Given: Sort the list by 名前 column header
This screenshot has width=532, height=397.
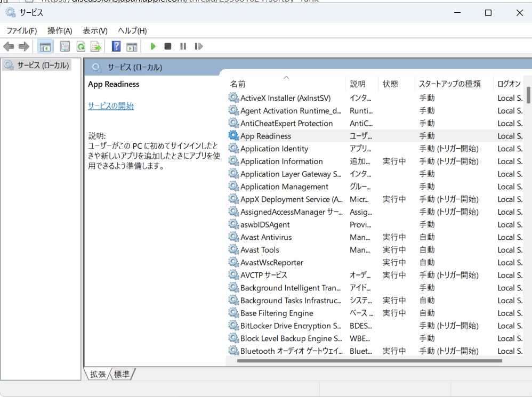Looking at the screenshot, I should pyautogui.click(x=238, y=84).
